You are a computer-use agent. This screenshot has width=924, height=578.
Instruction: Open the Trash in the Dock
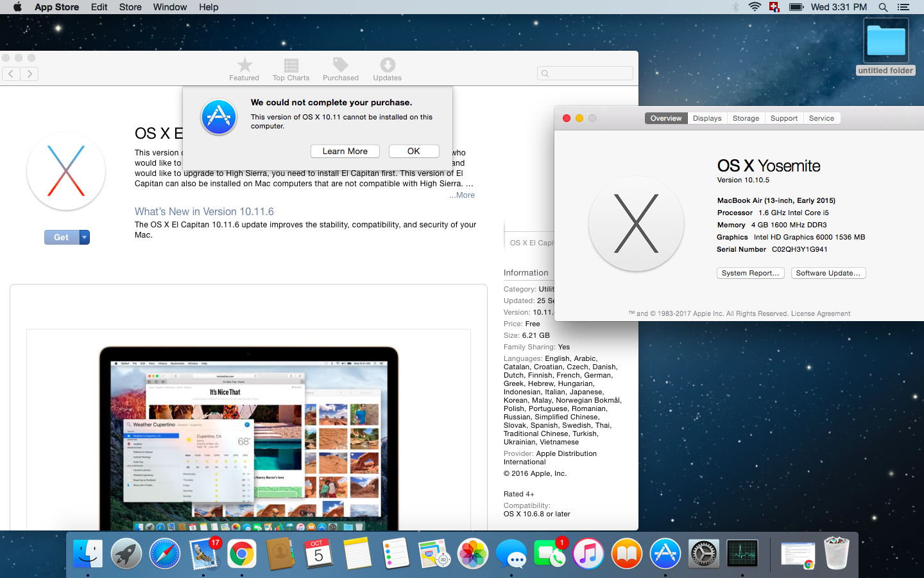[837, 554]
